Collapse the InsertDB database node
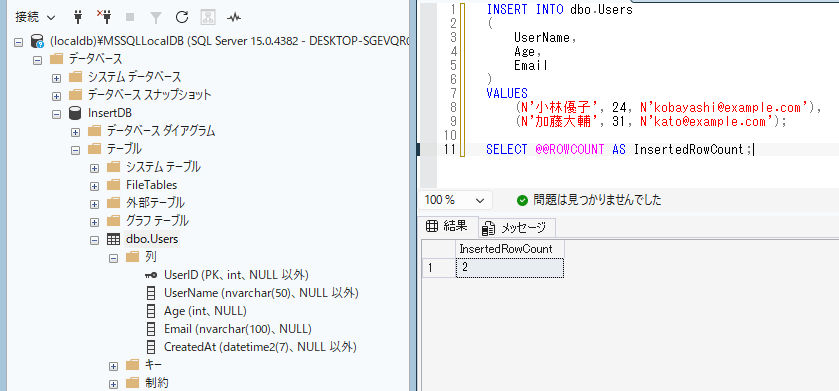The image size is (839, 391). point(56,113)
